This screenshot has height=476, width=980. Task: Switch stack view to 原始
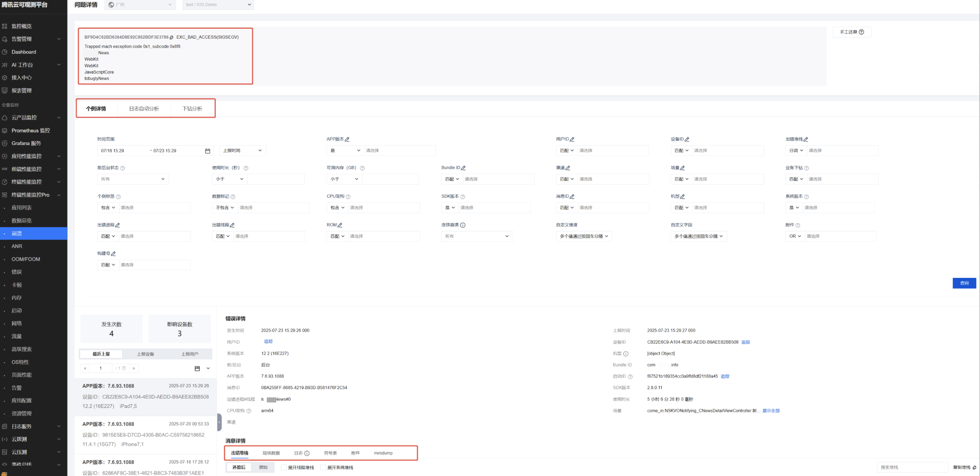pyautogui.click(x=263, y=467)
